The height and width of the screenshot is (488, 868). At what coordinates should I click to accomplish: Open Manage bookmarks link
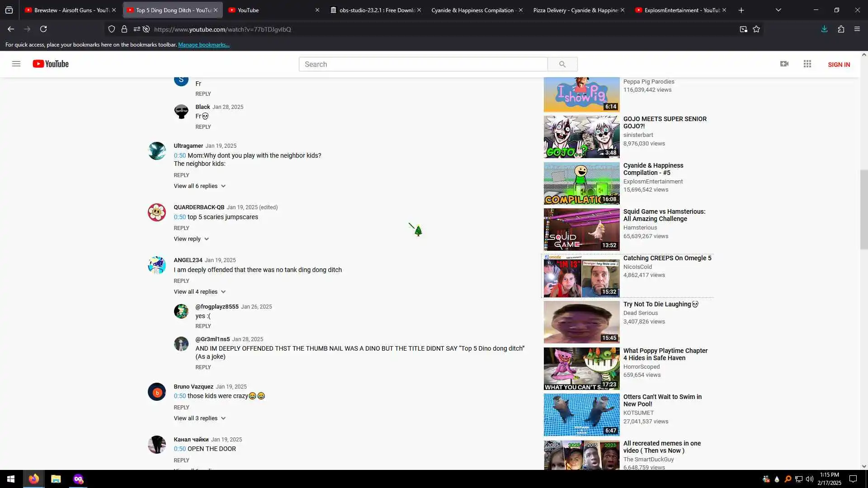pos(203,45)
